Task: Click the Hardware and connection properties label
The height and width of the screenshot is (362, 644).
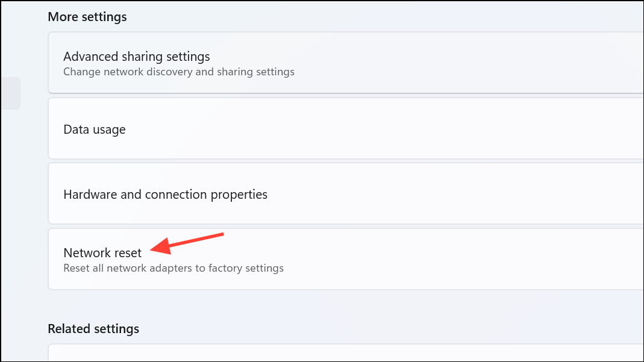Action: coord(165,194)
